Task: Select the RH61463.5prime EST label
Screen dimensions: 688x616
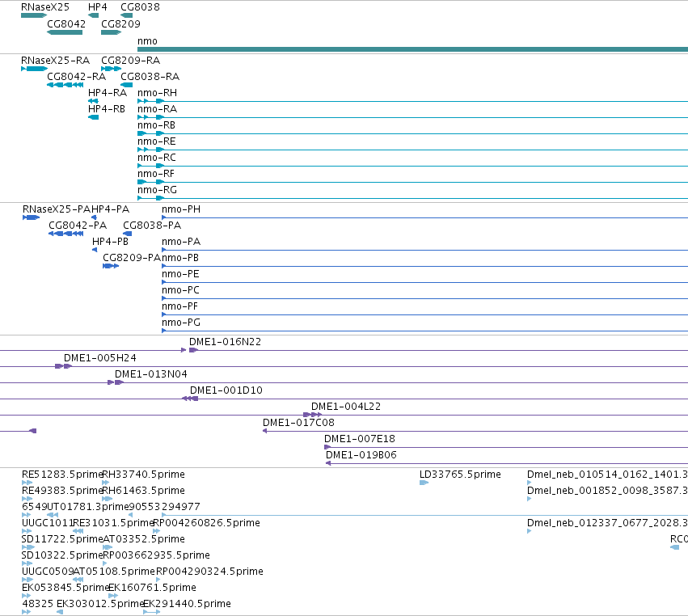Action: coord(143,491)
